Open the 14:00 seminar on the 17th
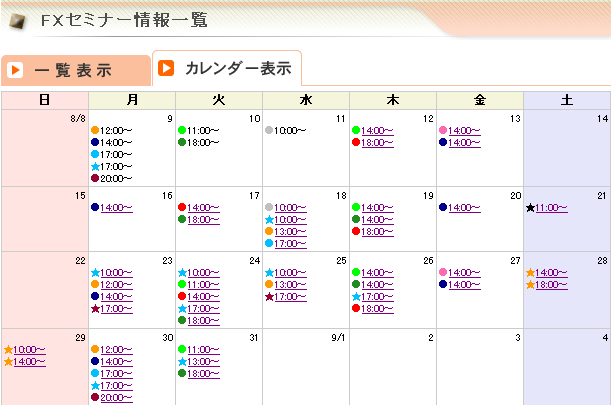The height and width of the screenshot is (405, 613). 203,208
